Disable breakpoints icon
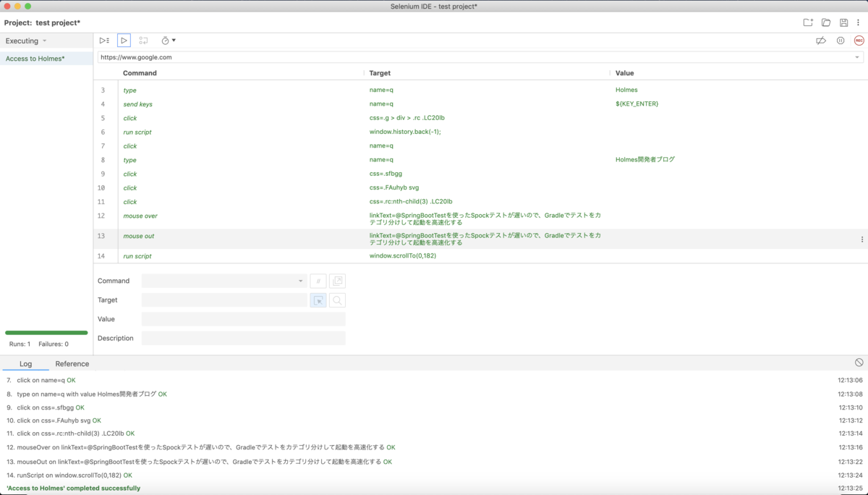 coord(821,41)
